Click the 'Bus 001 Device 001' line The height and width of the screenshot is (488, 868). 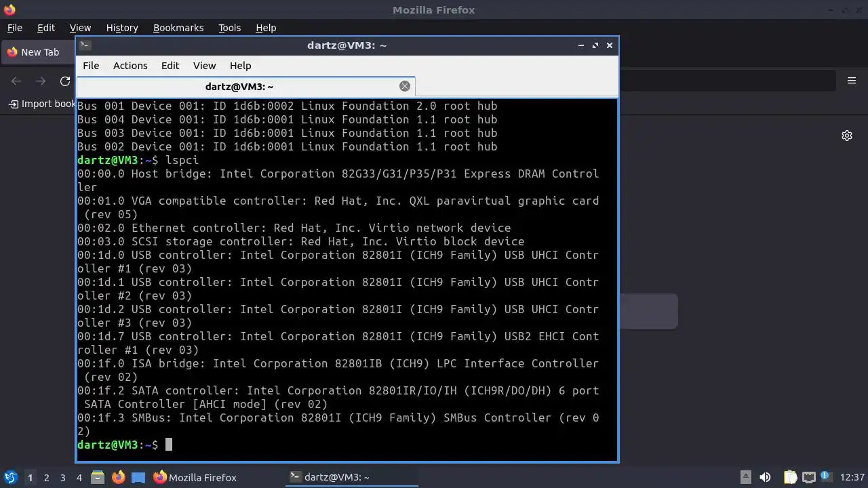pyautogui.click(x=287, y=106)
